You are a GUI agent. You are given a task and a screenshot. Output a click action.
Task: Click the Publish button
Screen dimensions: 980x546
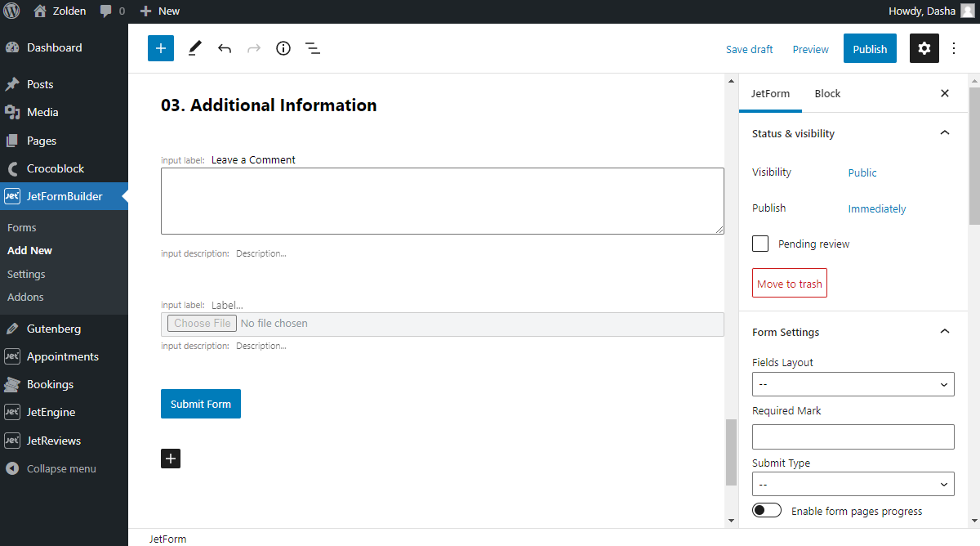tap(870, 49)
